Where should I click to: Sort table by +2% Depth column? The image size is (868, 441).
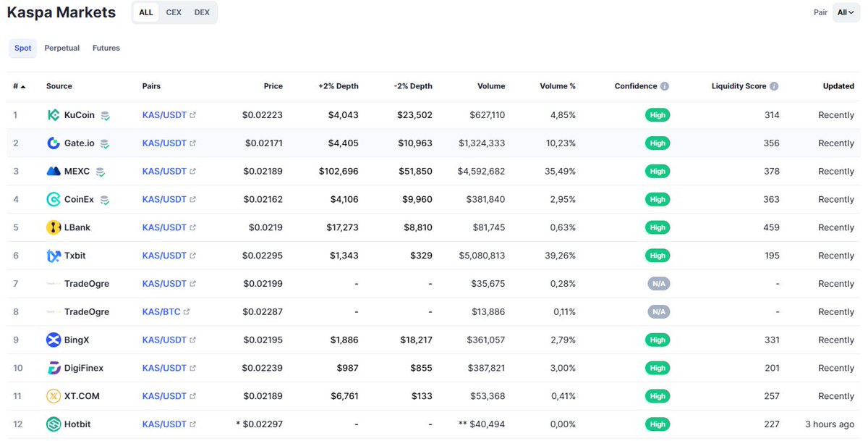338,86
